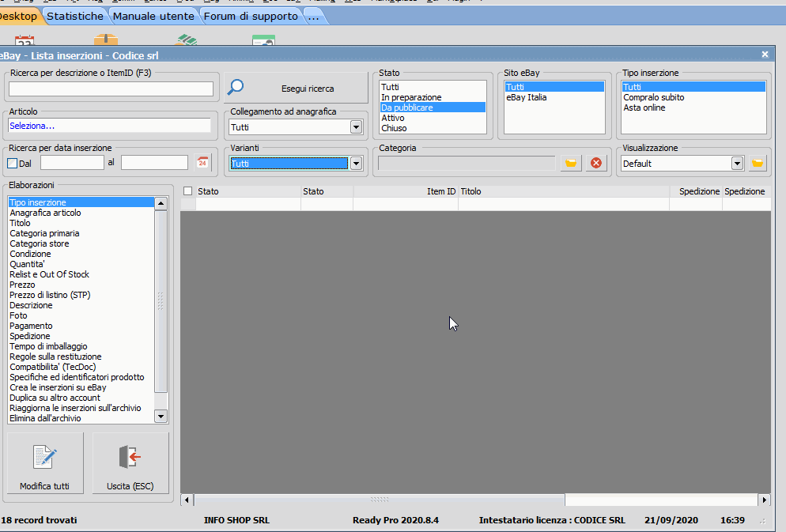
Task: Click description or ItemID search field
Action: pyautogui.click(x=111, y=89)
